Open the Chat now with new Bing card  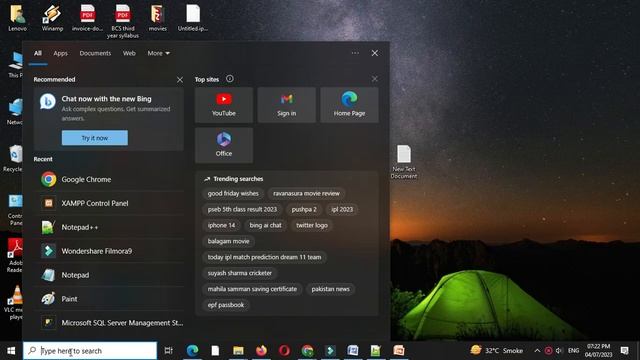(x=109, y=119)
